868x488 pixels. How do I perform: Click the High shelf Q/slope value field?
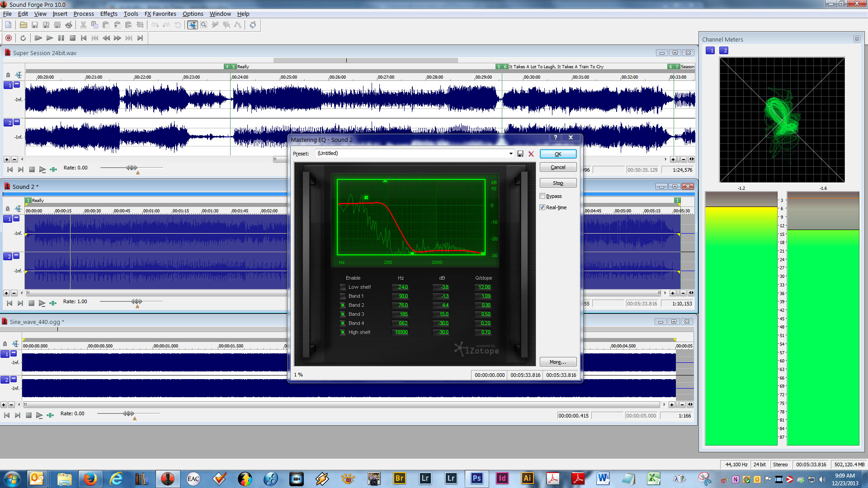484,332
